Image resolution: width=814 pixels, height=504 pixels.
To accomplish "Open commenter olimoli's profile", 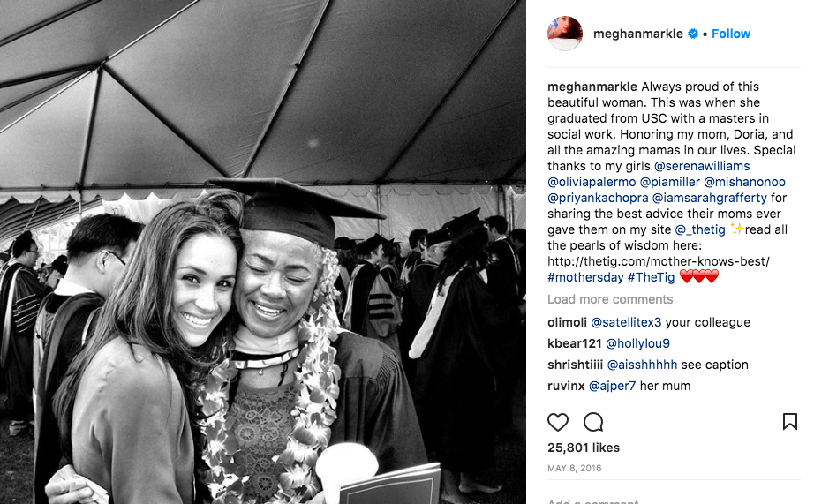I will 567,322.
